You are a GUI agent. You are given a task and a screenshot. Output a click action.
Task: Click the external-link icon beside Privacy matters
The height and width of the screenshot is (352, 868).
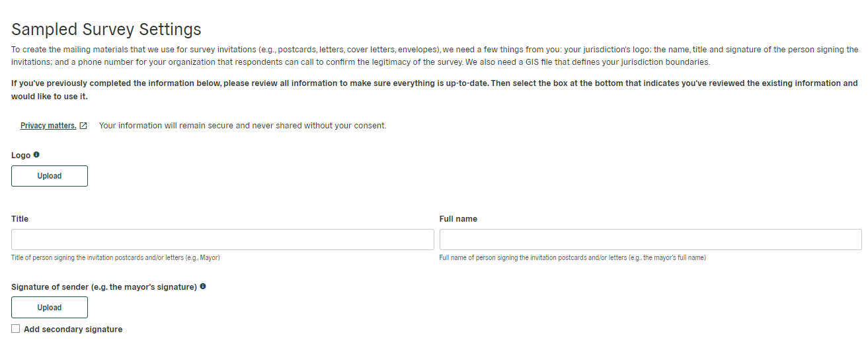[83, 126]
